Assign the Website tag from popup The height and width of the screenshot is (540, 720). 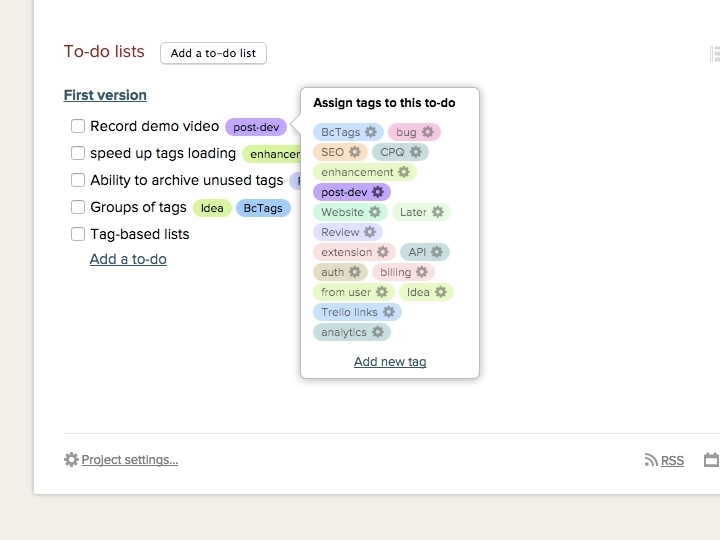point(342,212)
